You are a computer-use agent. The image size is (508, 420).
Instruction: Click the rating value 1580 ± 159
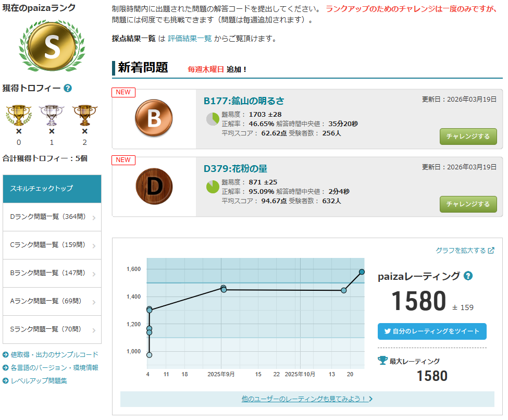(432, 301)
